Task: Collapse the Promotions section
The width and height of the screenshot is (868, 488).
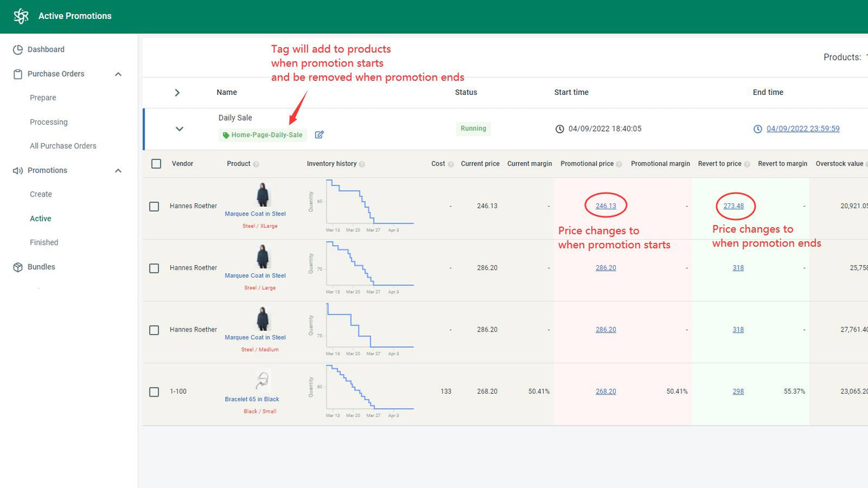Action: tap(119, 170)
